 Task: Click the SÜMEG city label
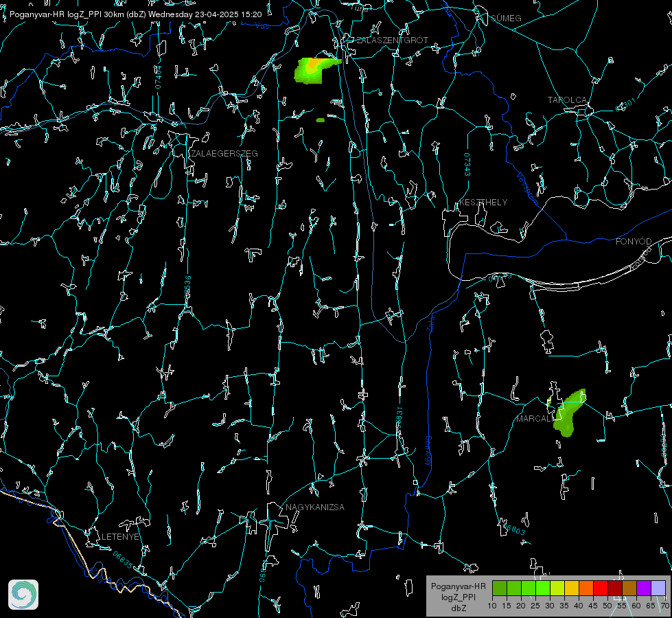(x=506, y=19)
